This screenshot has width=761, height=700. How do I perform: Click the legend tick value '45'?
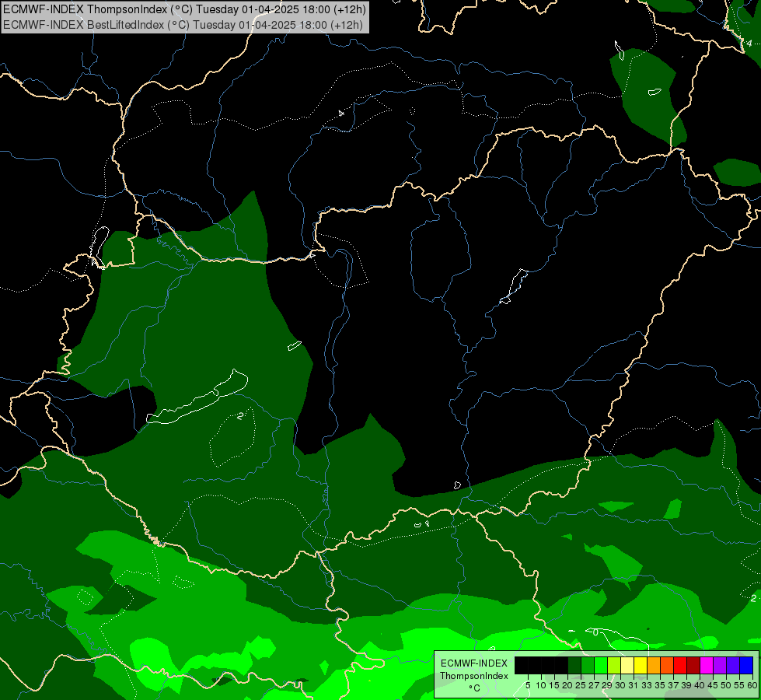(713, 685)
